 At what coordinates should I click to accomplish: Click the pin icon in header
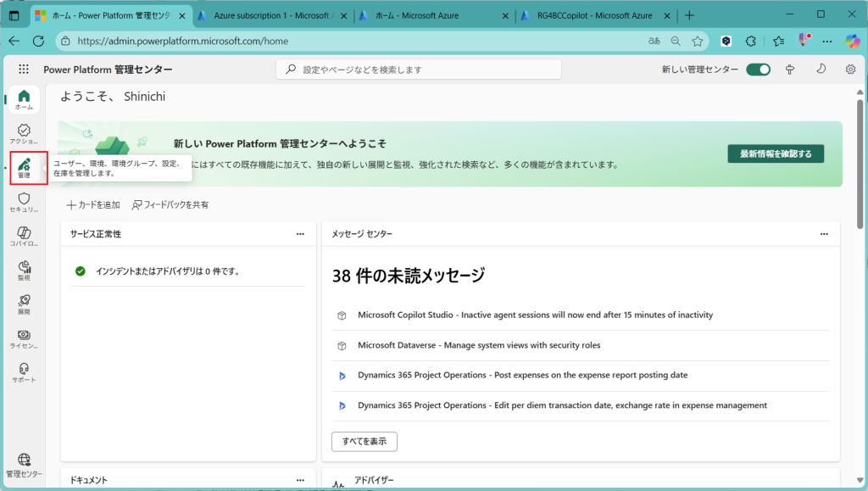(x=790, y=70)
